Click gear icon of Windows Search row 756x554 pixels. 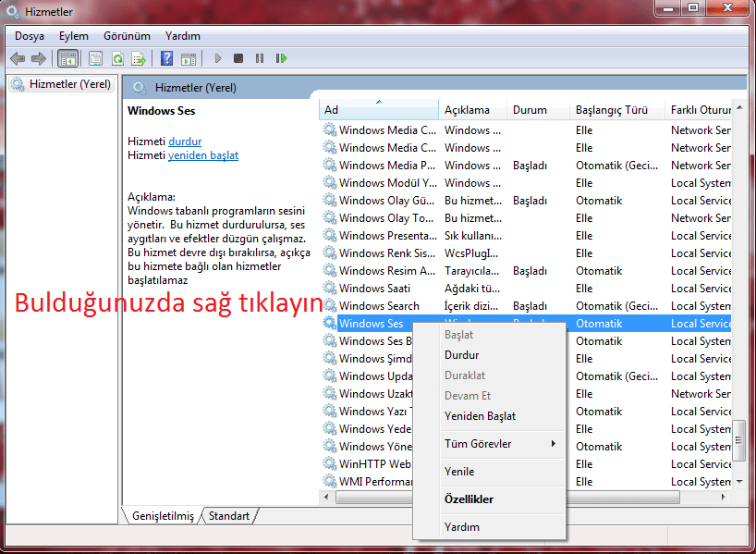(x=330, y=305)
